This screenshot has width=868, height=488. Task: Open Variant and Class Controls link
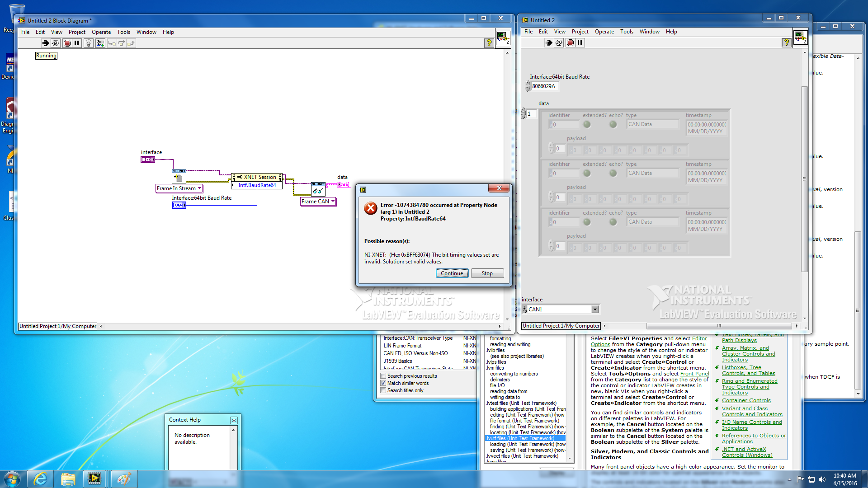click(x=752, y=412)
